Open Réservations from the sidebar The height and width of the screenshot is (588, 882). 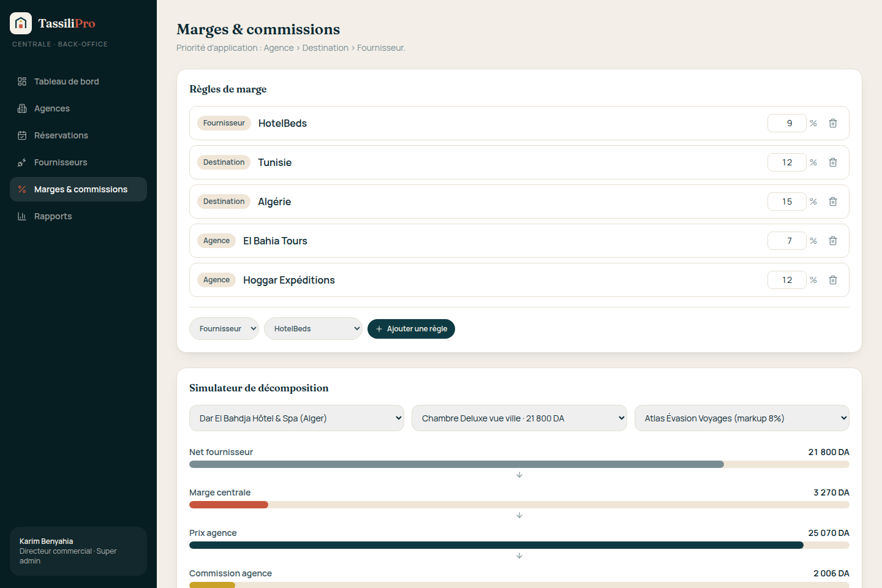tap(78, 135)
